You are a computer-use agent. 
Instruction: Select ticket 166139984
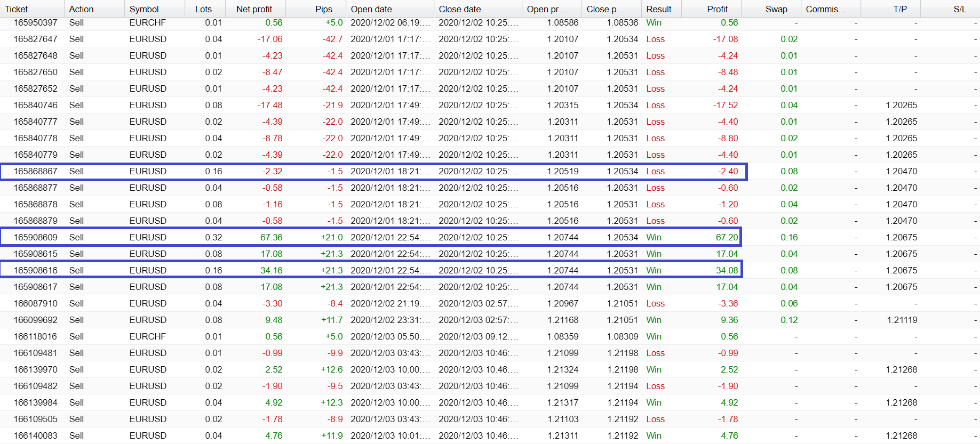click(x=35, y=402)
